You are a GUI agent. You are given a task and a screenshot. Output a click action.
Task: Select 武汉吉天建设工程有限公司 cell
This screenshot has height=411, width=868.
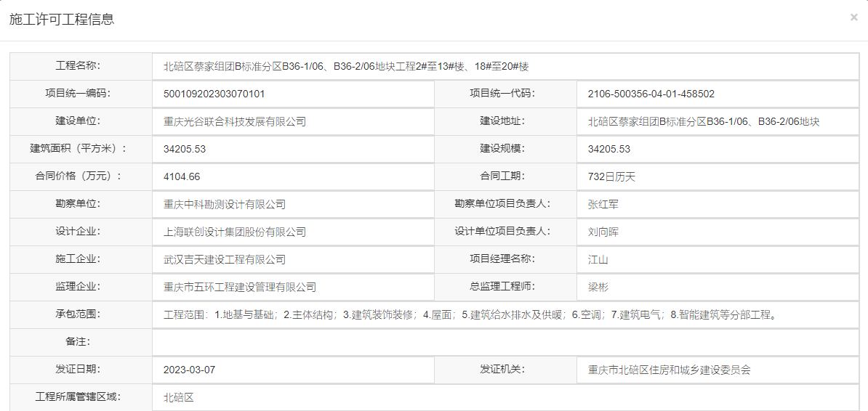[294, 260]
